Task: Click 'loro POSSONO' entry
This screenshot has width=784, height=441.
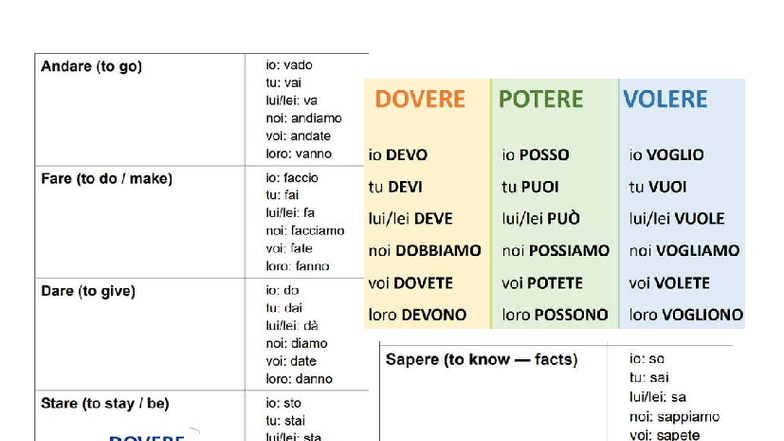Action: point(555,315)
